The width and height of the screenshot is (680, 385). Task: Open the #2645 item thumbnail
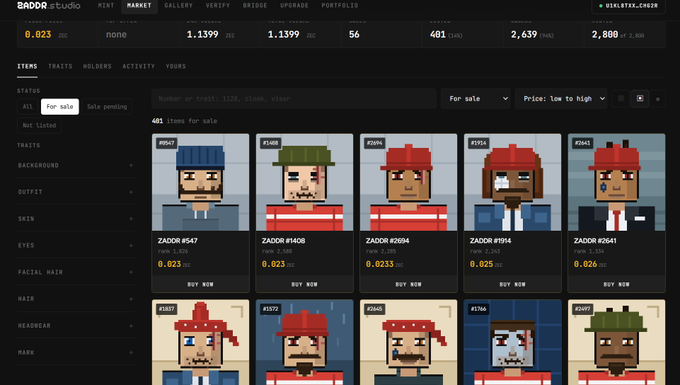click(409, 343)
